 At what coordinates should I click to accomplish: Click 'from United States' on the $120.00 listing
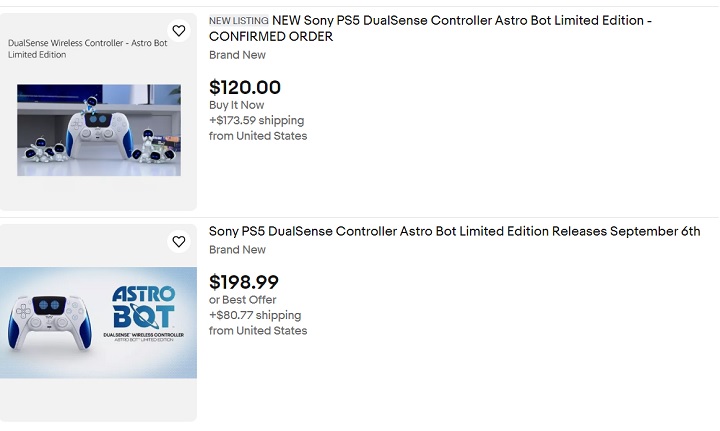(x=258, y=136)
